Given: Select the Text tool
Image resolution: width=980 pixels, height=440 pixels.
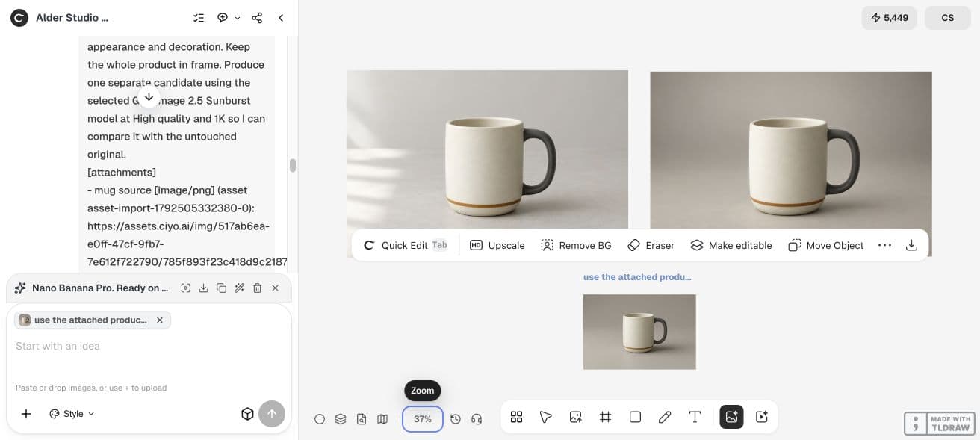Looking at the screenshot, I should (x=695, y=417).
